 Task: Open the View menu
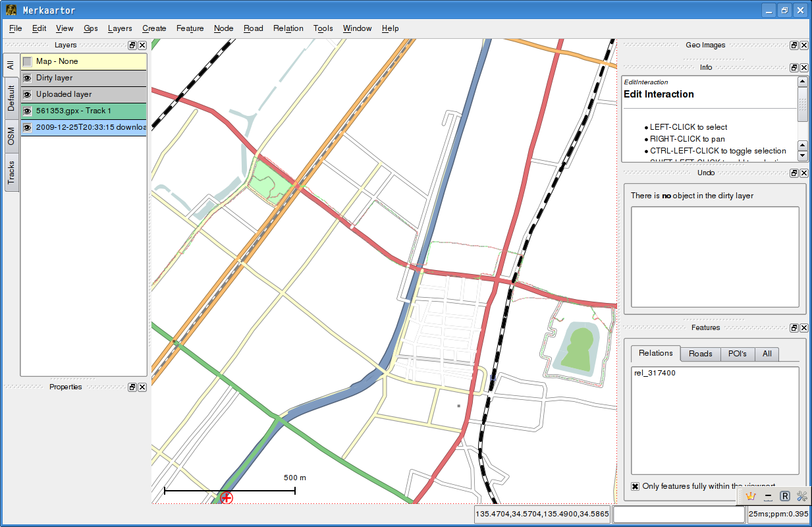click(65, 28)
